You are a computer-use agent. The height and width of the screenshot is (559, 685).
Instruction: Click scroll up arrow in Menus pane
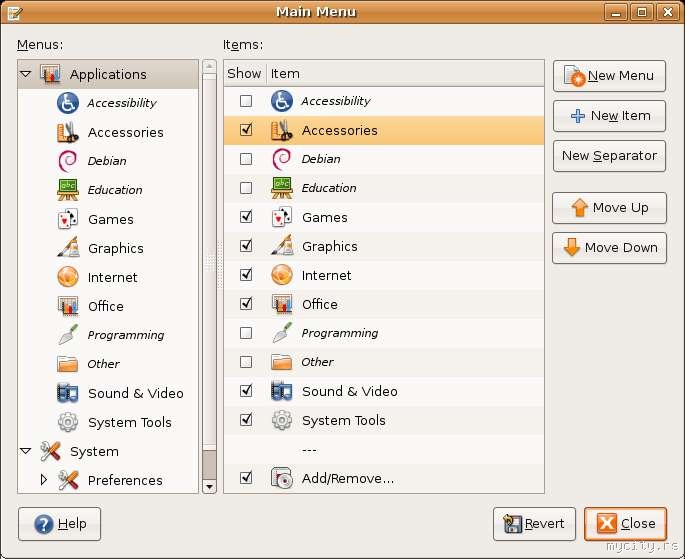[x=209, y=66]
